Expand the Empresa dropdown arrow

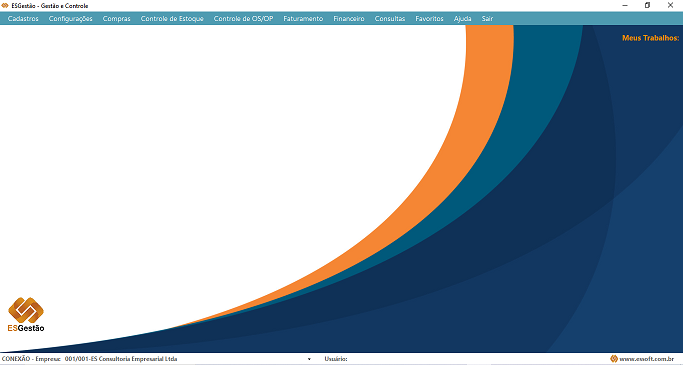tap(309, 359)
